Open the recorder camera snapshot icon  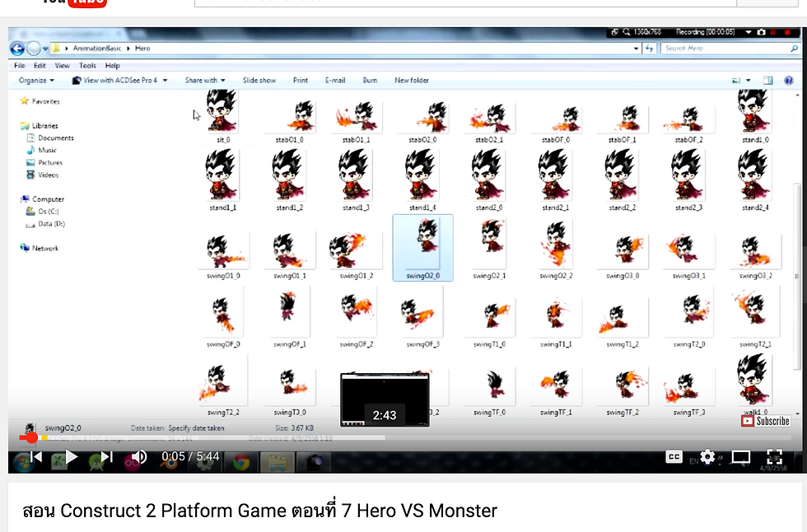tap(761, 32)
